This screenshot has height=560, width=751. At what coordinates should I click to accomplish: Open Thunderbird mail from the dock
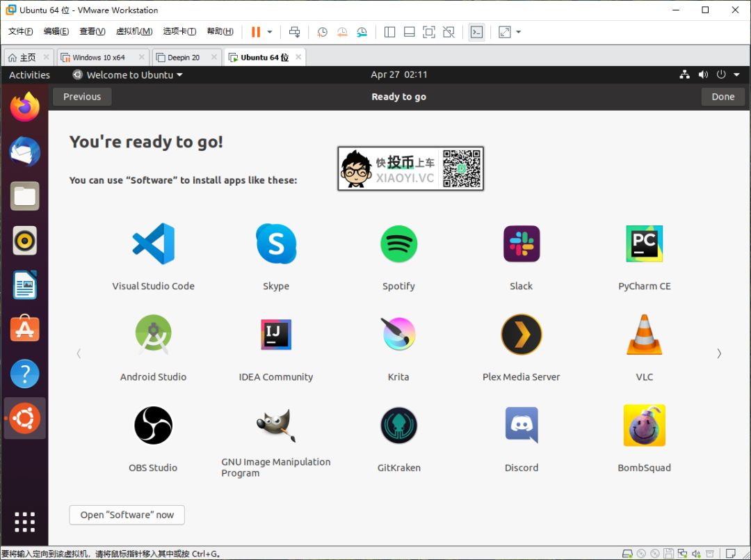point(25,152)
